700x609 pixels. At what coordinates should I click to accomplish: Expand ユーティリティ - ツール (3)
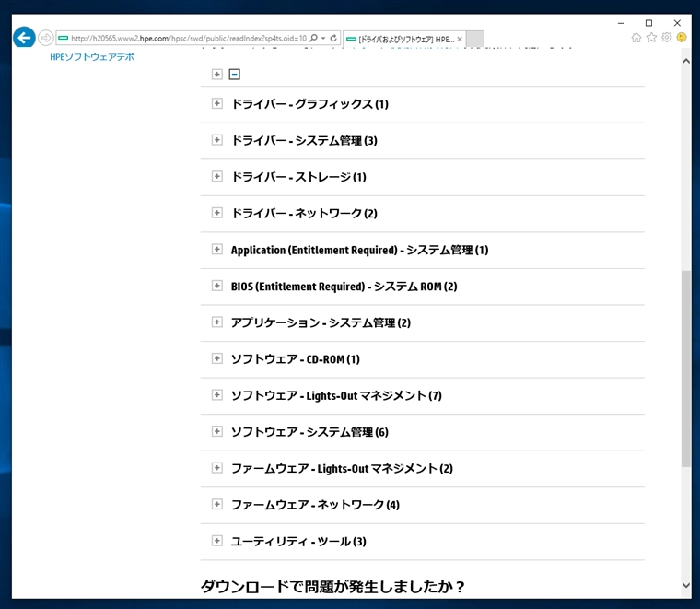tap(217, 541)
